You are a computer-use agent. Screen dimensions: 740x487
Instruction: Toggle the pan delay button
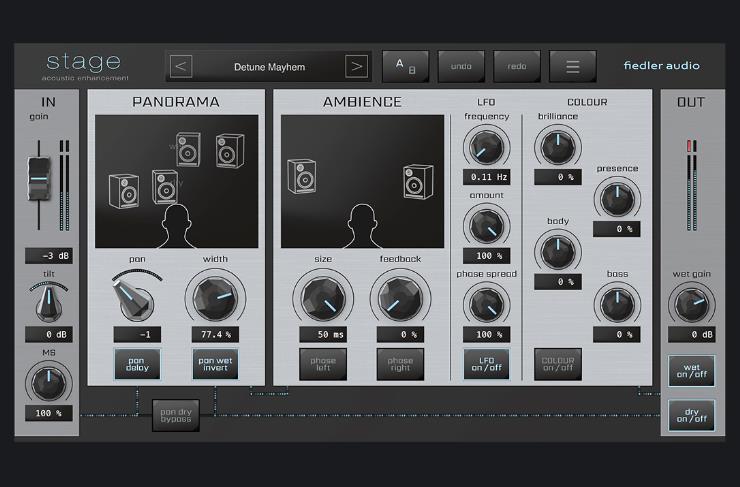tap(137, 364)
